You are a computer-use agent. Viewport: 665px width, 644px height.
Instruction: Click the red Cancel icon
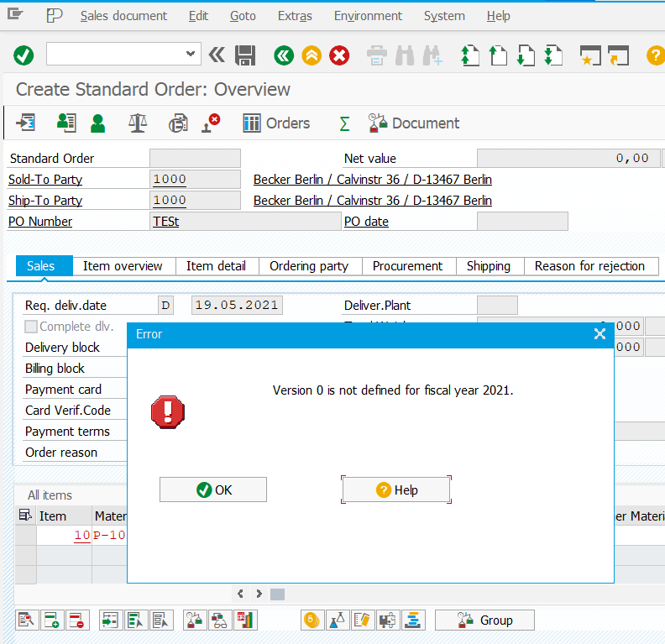pyautogui.click(x=339, y=55)
